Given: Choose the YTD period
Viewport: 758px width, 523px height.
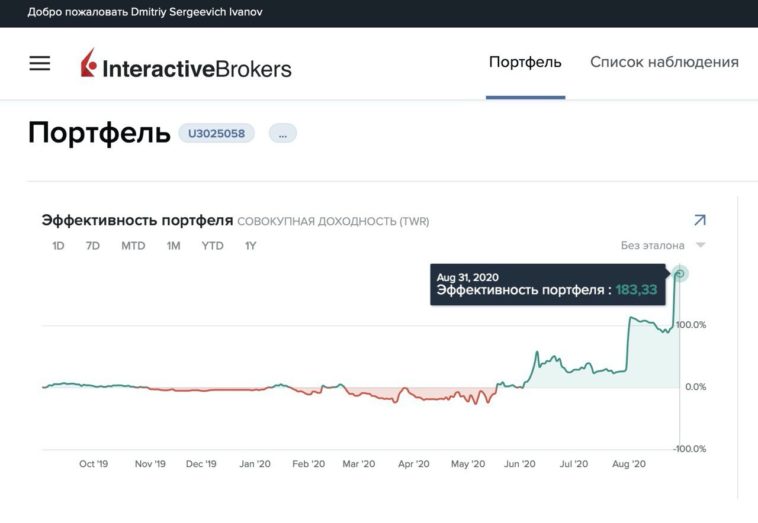Looking at the screenshot, I should coord(212,245).
